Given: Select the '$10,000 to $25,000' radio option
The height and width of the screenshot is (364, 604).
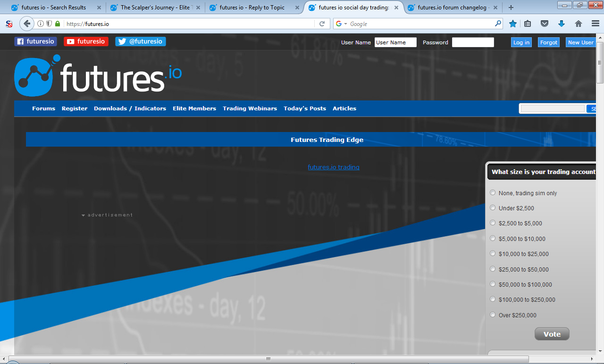Looking at the screenshot, I should (x=493, y=254).
